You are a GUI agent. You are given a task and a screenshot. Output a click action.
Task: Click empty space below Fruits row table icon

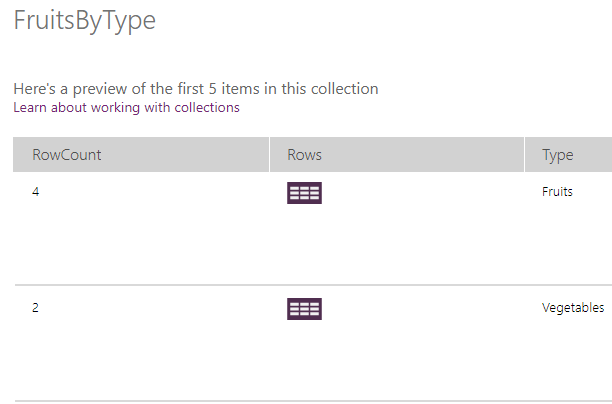pos(304,245)
